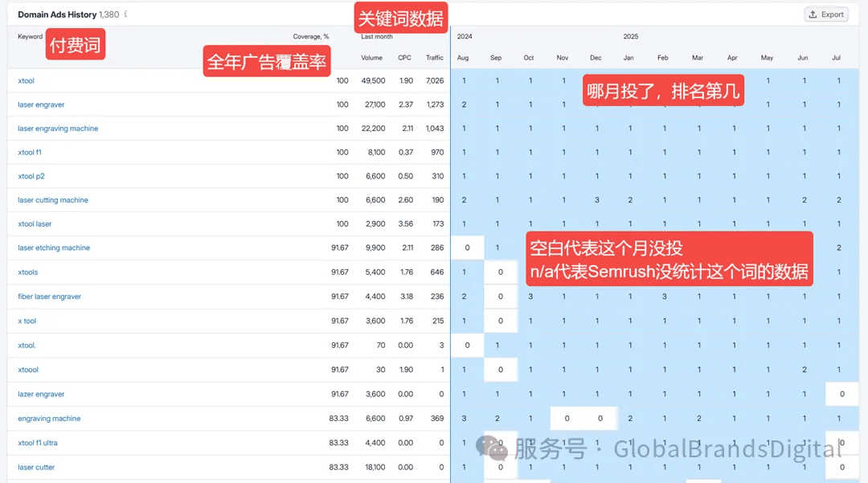Click the 2024 year label
This screenshot has width=868, height=483.
(465, 36)
